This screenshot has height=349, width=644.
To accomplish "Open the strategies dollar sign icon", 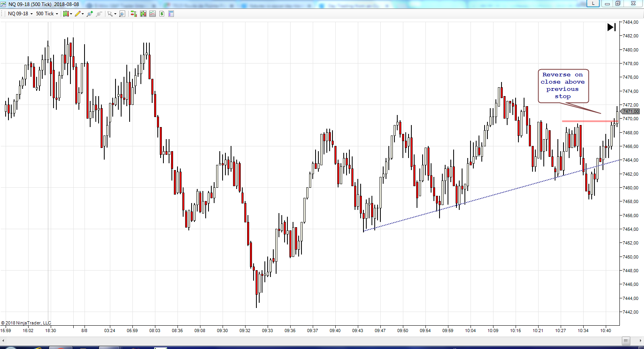I will coord(162,14).
